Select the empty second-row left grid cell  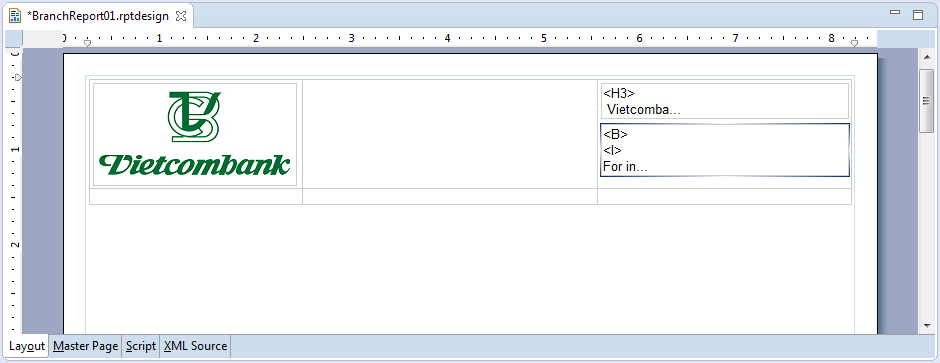196,196
